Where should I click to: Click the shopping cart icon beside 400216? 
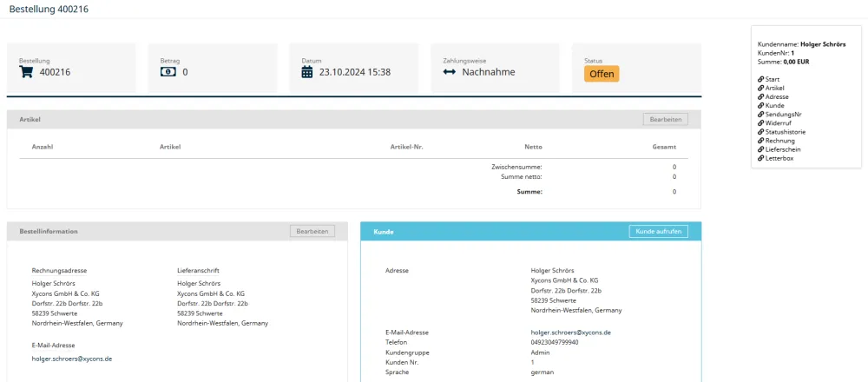click(25, 72)
